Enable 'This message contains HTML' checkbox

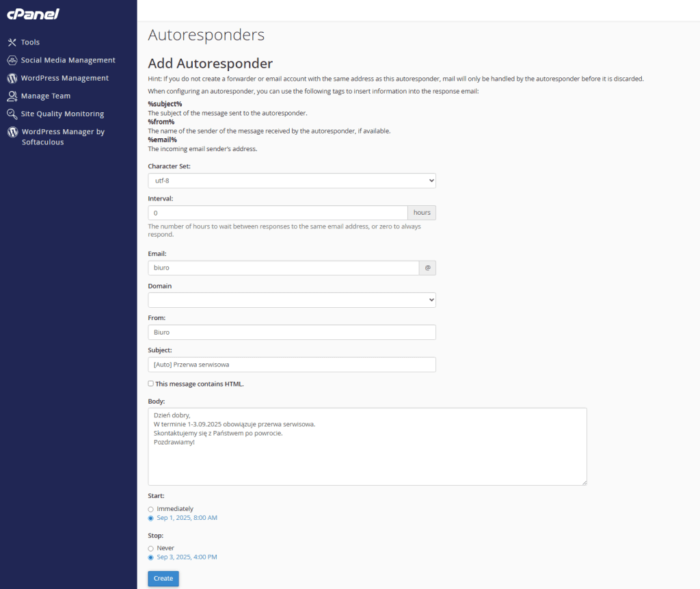[151, 384]
